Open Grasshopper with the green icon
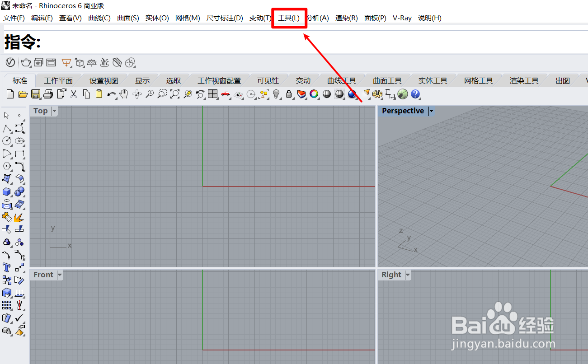The image size is (588, 364). 403,94
